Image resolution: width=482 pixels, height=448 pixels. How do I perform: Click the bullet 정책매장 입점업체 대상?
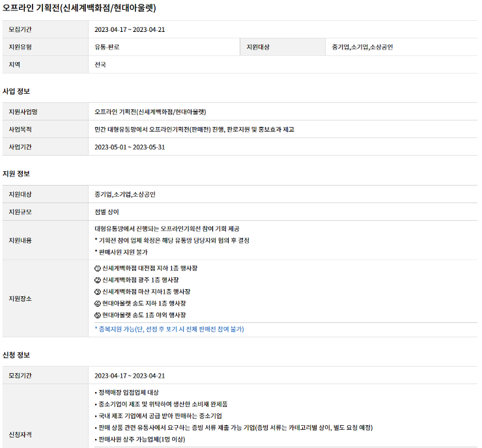126,393
